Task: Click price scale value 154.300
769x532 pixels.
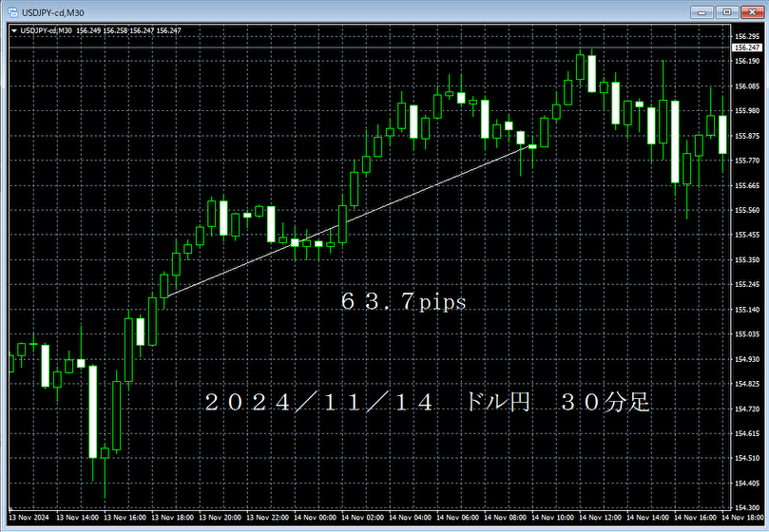Action: click(747, 507)
